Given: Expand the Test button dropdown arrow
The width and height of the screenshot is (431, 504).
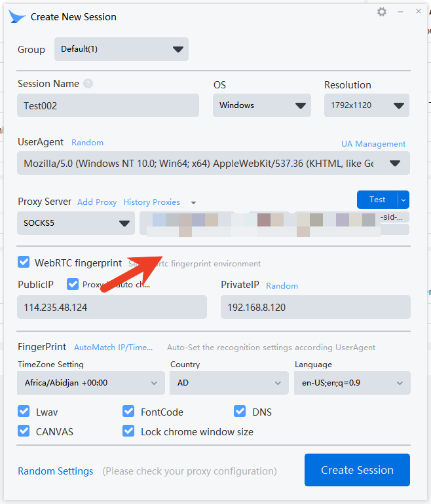Looking at the screenshot, I should pos(403,200).
